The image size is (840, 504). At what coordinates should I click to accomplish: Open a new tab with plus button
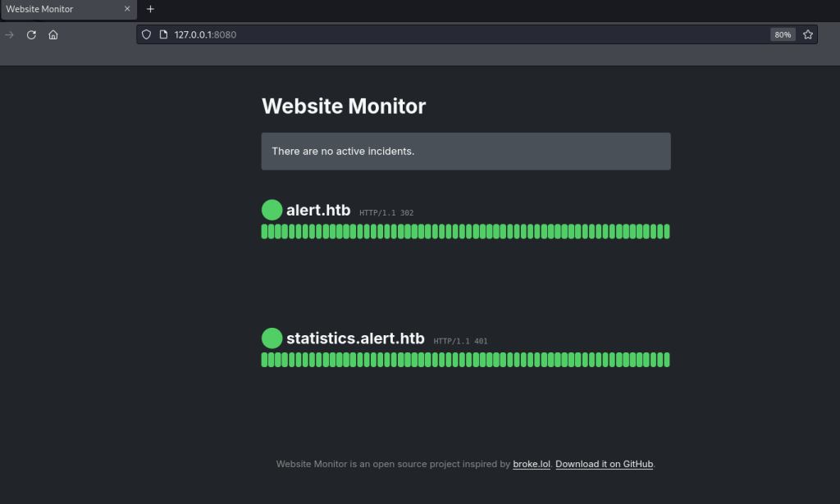pos(150,9)
